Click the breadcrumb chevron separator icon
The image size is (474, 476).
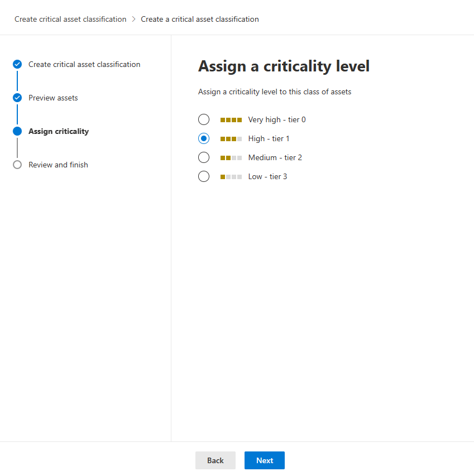point(133,19)
